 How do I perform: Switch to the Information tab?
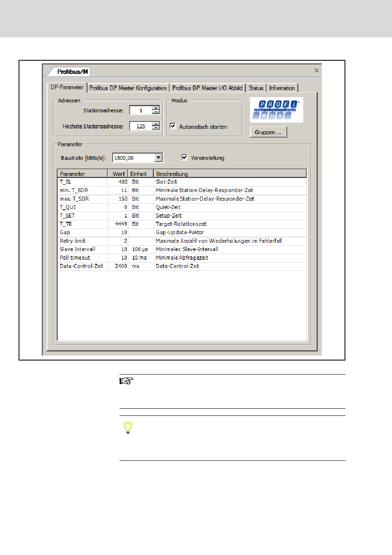[282, 88]
